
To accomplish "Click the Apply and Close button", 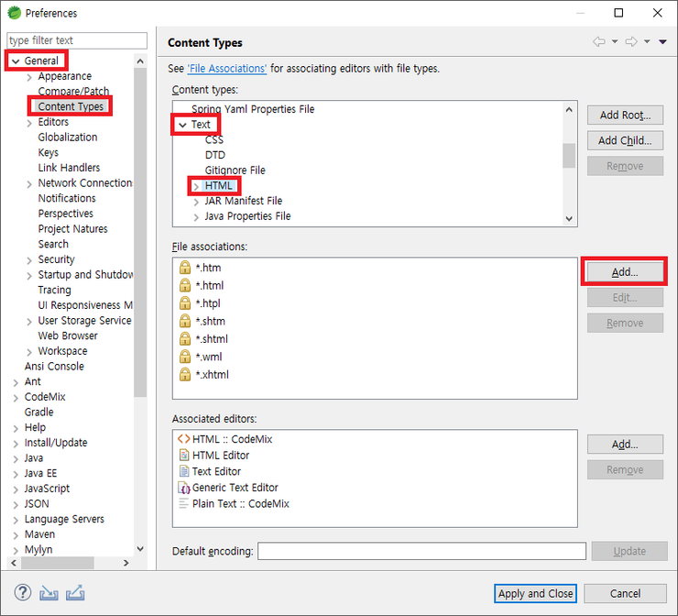I will 535,593.
